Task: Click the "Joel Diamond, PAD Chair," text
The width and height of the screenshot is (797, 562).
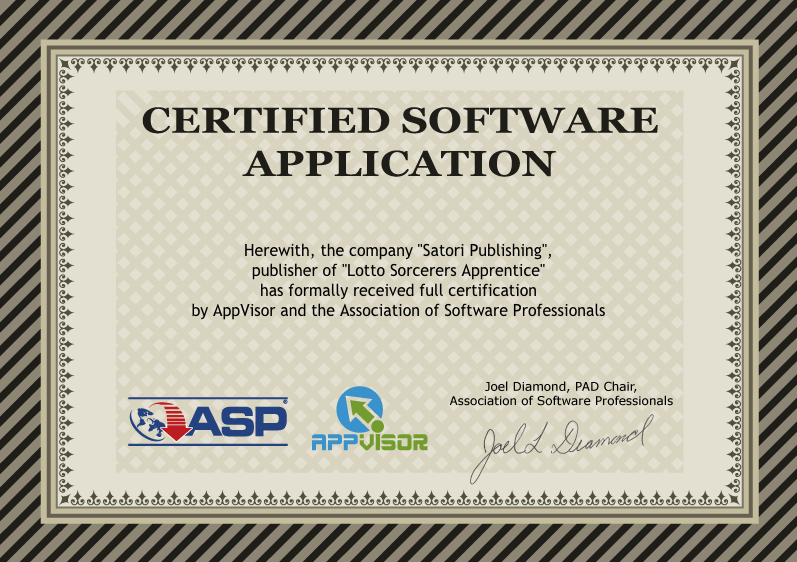Action: 560,385
